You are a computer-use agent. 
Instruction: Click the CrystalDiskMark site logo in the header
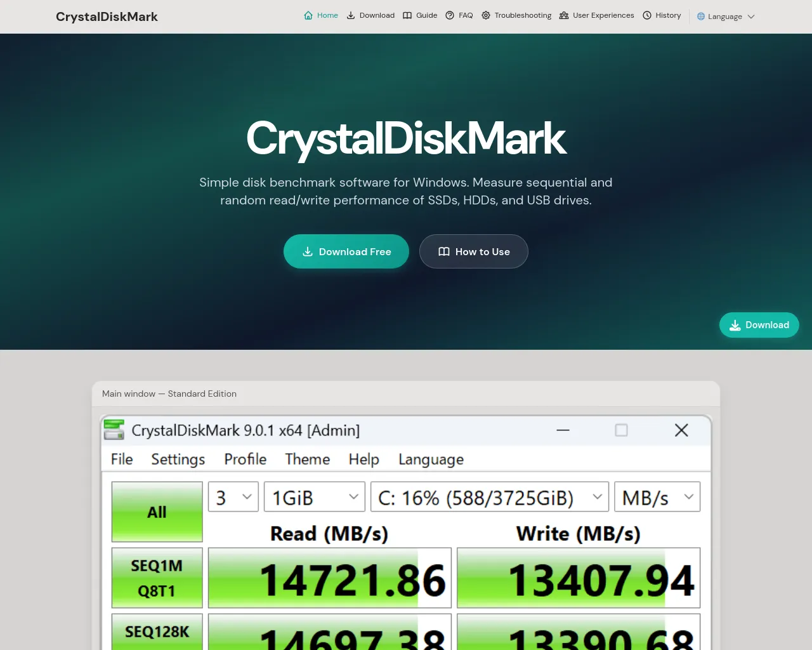[x=107, y=17]
